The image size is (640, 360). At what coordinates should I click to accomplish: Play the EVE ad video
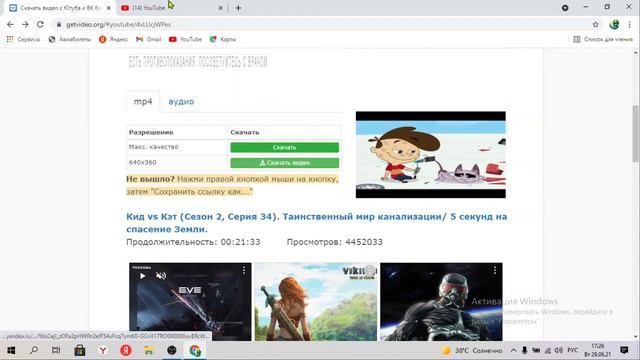(x=142, y=276)
